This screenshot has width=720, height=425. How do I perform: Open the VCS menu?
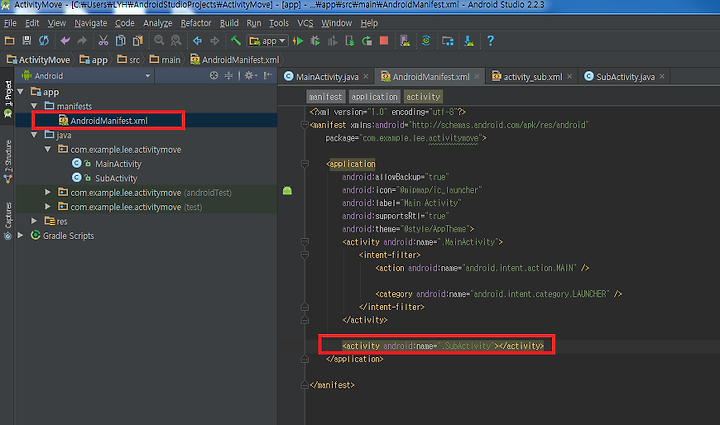click(305, 23)
